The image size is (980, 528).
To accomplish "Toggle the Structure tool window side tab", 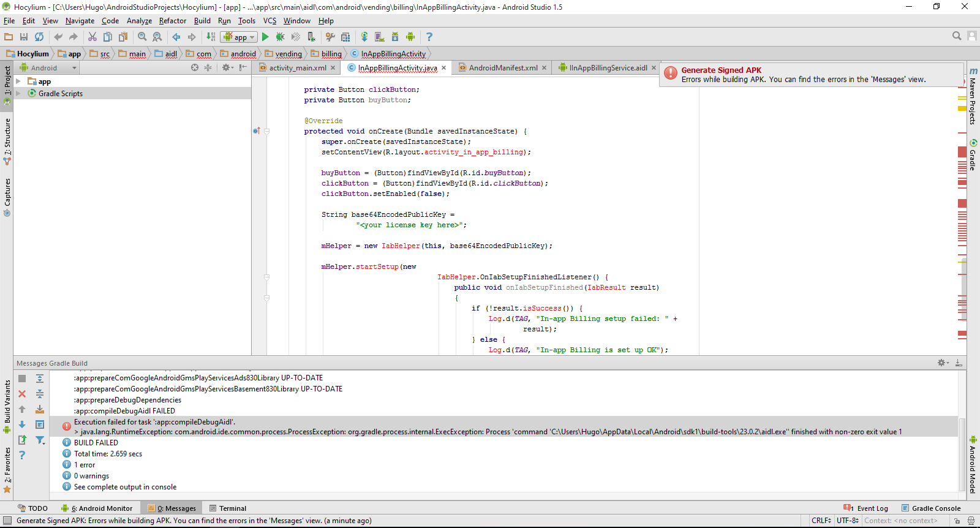I will tap(7, 141).
